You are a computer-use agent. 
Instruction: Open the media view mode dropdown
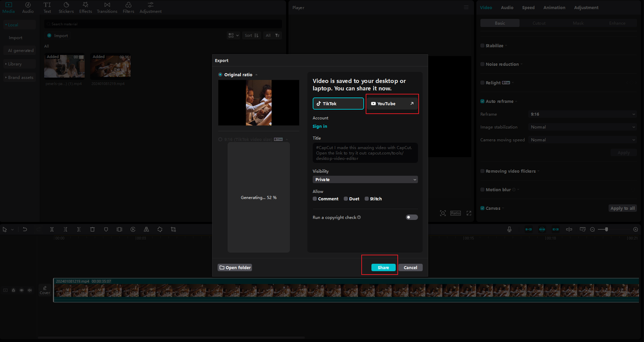tap(233, 35)
